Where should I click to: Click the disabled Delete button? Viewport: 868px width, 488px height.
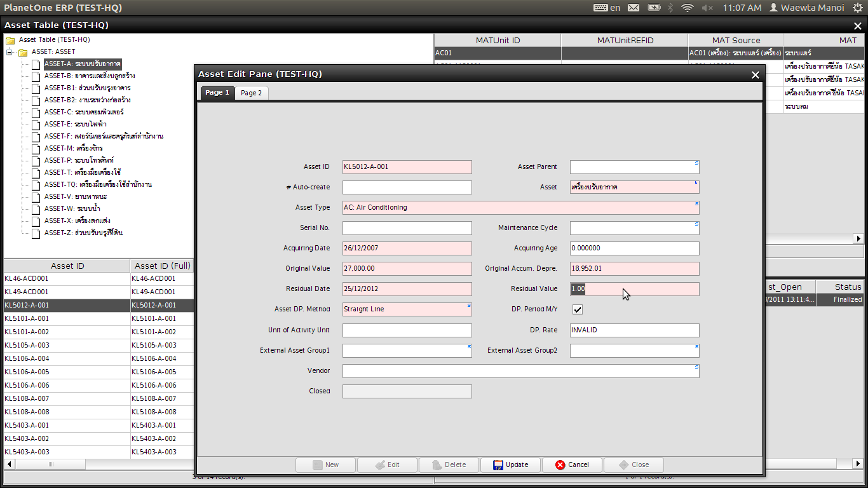tap(449, 464)
